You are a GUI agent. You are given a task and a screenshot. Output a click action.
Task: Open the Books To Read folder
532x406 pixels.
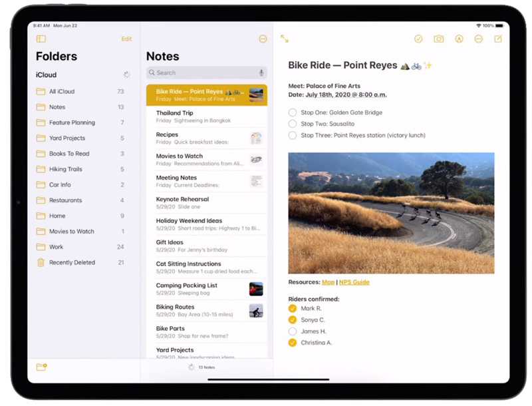pyautogui.click(x=80, y=154)
